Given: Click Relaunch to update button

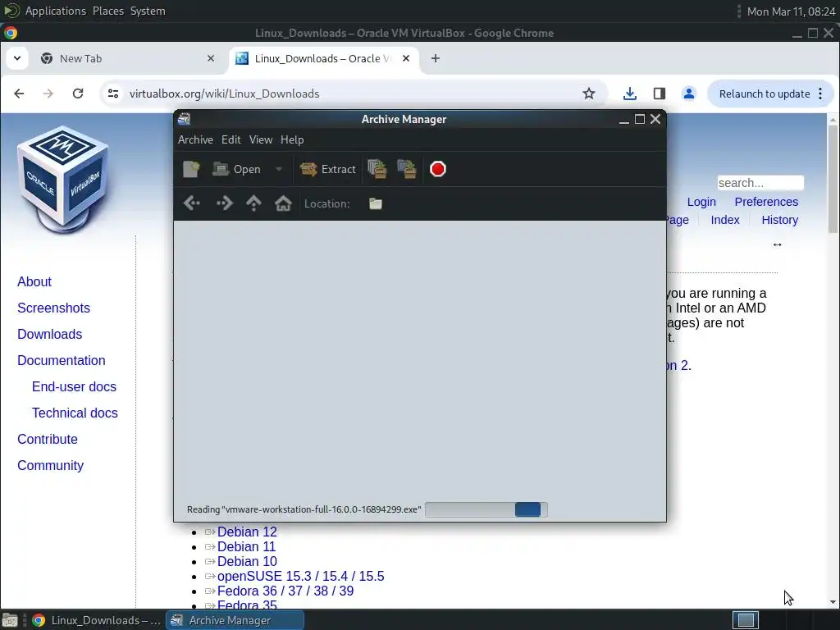Looking at the screenshot, I should tap(764, 94).
